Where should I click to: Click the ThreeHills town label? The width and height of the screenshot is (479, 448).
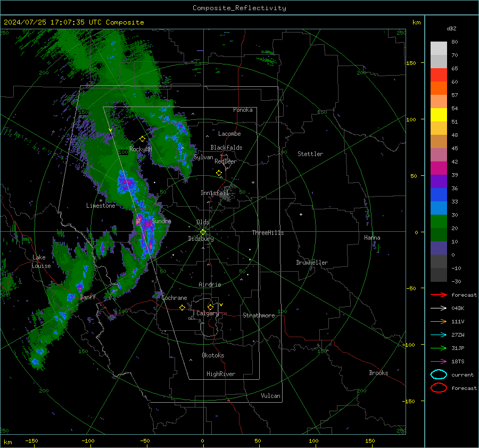pos(268,233)
